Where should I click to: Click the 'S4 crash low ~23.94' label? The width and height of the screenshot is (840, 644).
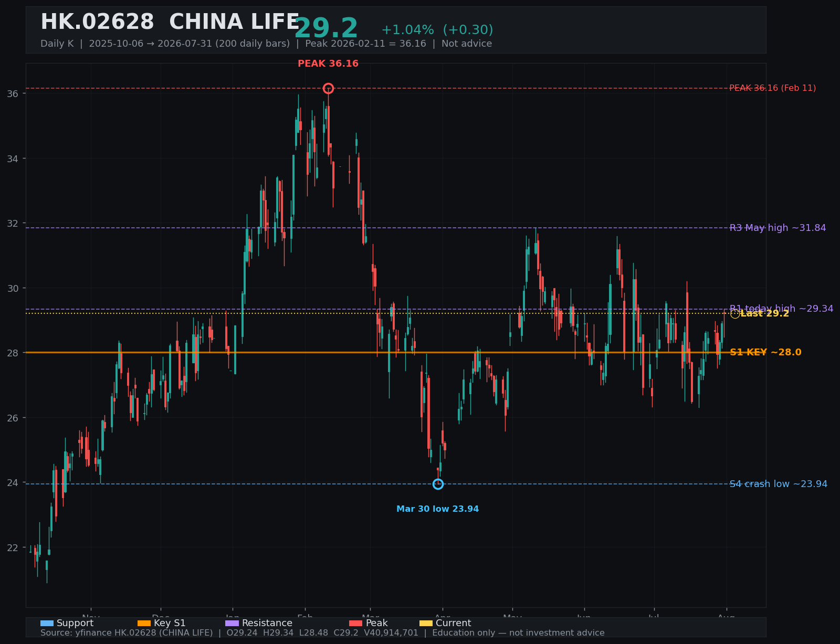[778, 484]
